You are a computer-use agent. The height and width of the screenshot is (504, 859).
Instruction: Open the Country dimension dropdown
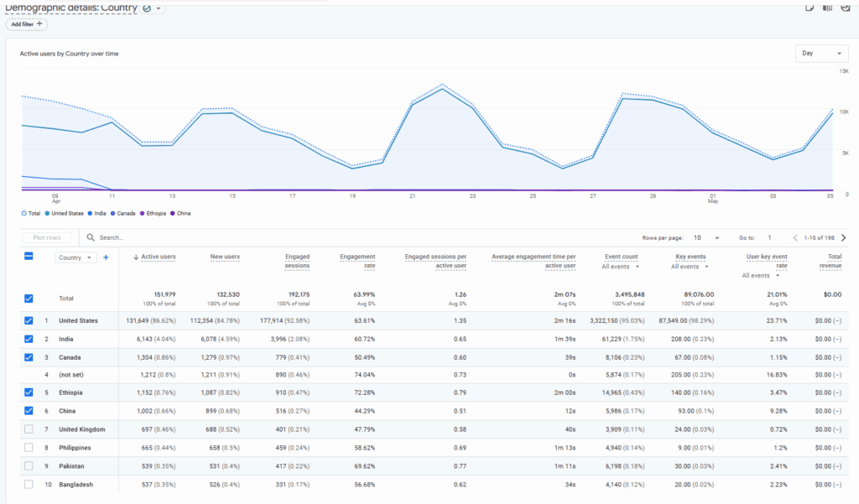75,257
